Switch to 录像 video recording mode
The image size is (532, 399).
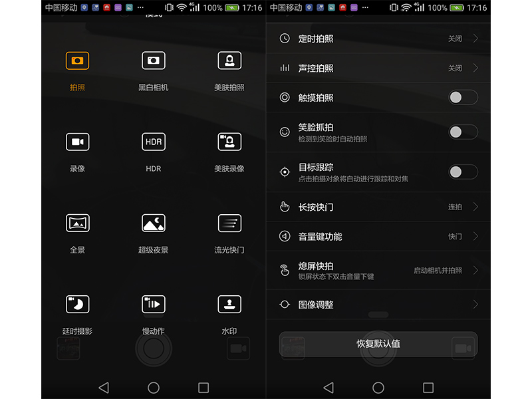pyautogui.click(x=77, y=142)
